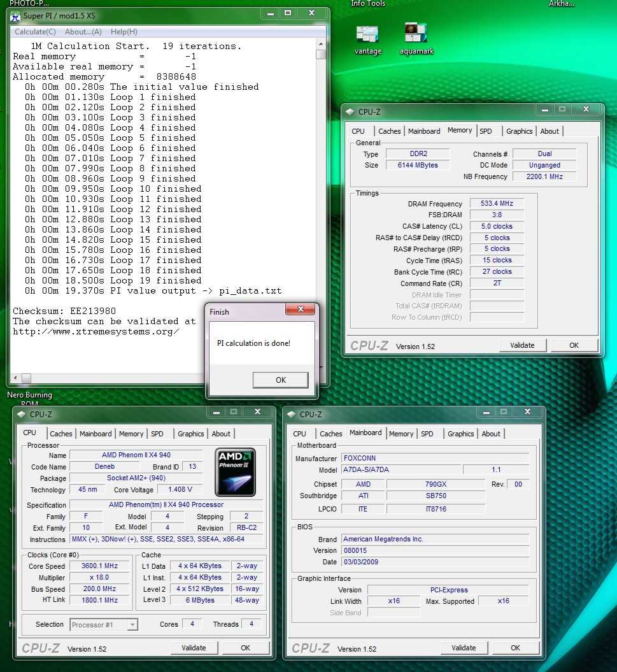This screenshot has width=617, height=672.
Task: Click the Name field AMD Phenom II X4 940
Action: 136,455
